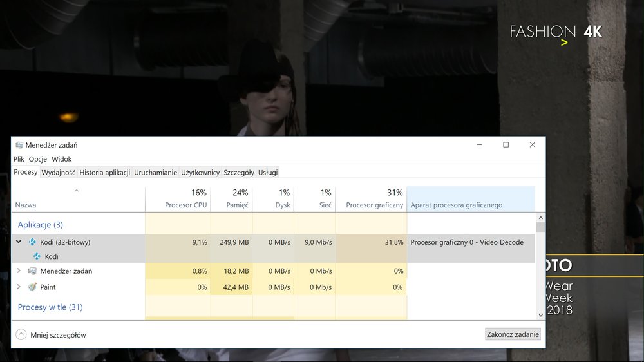Go to the Szczegóły tab
This screenshot has width=644, height=362.
pos(239,173)
